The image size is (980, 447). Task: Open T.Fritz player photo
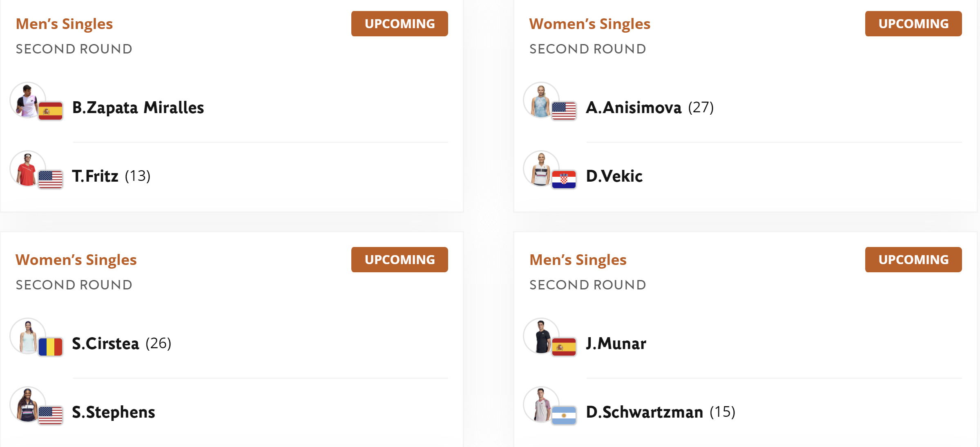[27, 169]
